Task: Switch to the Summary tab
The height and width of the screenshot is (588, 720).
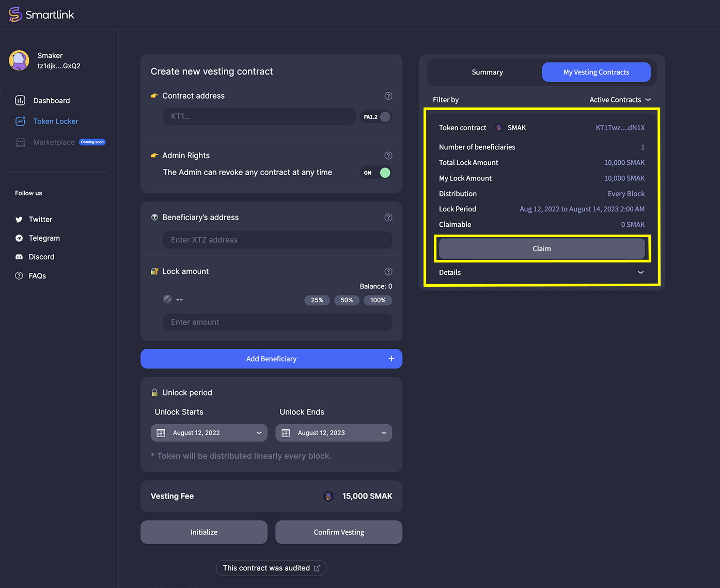Action: 487,72
